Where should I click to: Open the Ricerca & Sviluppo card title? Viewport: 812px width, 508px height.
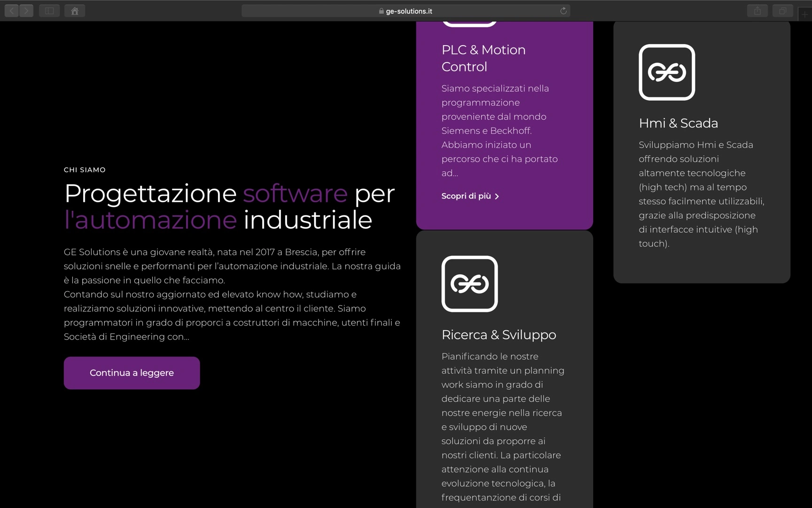click(499, 335)
